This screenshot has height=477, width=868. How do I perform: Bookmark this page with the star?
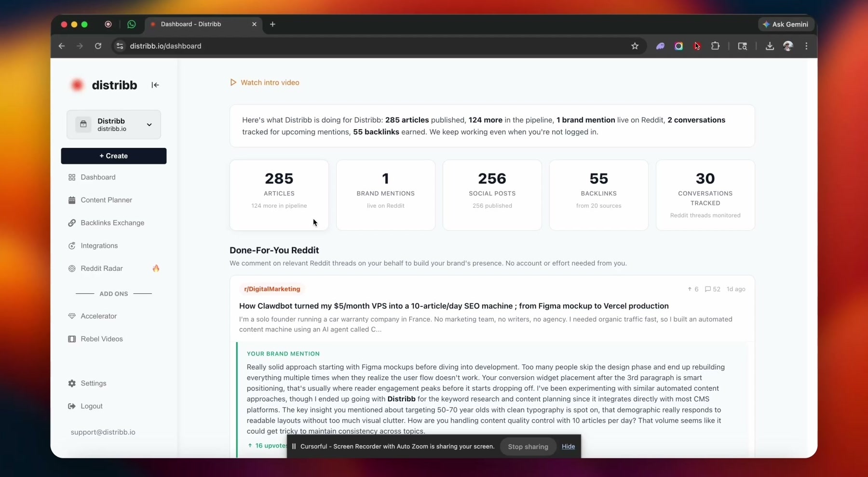(635, 46)
